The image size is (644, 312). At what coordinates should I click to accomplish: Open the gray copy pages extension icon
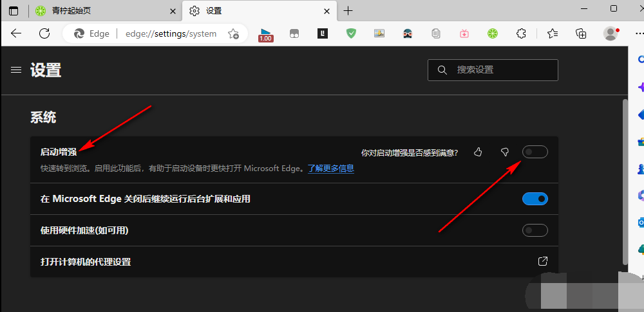[x=436, y=33]
